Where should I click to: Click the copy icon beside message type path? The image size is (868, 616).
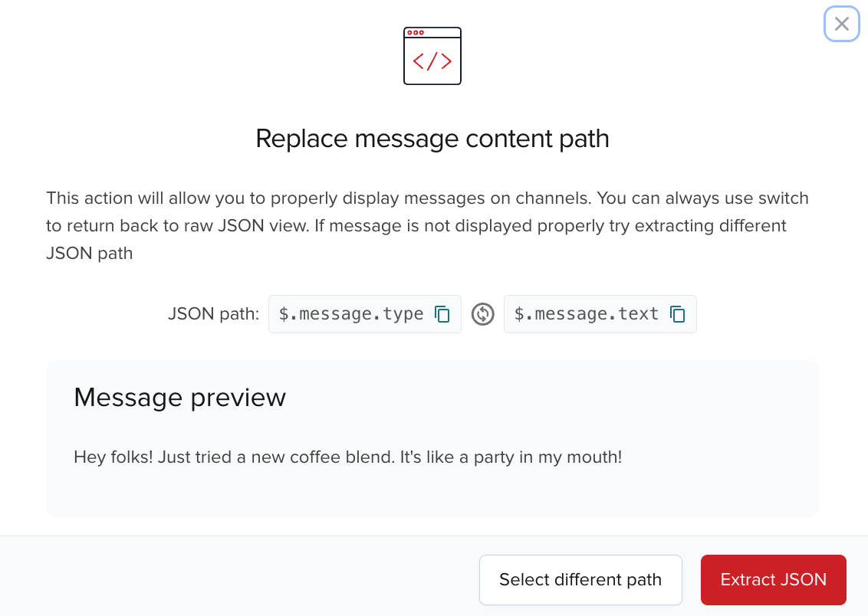click(x=442, y=314)
